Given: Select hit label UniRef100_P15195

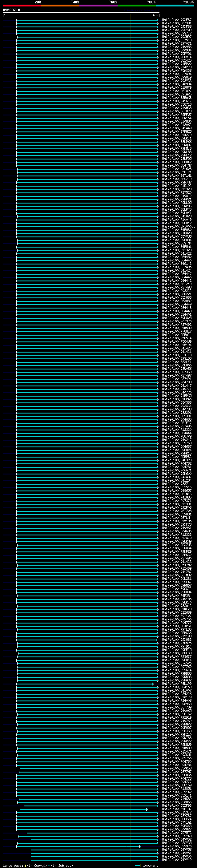Looking at the screenshot, I should coord(177,521).
